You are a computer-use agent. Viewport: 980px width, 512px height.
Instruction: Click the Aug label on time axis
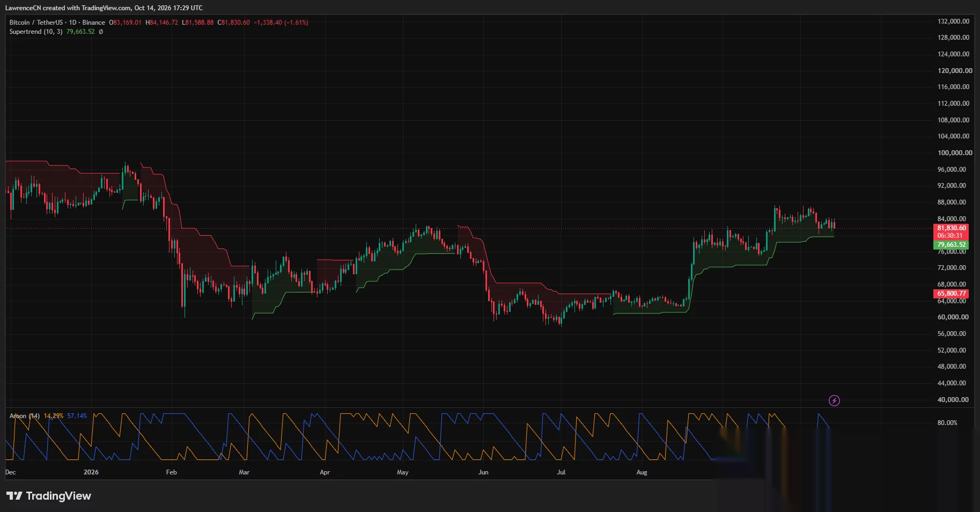642,472
